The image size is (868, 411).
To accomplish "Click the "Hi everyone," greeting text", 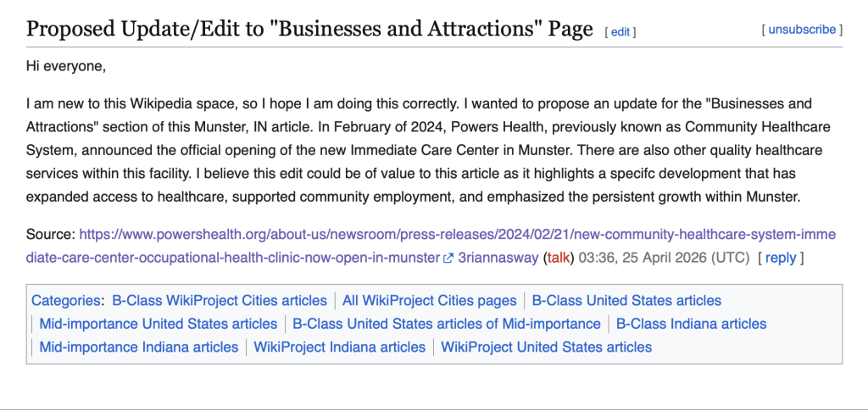I will coord(66,65).
